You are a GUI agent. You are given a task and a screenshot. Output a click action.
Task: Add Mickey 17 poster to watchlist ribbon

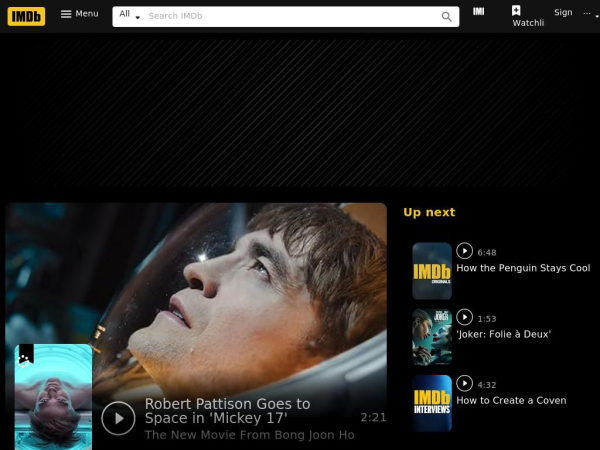(x=26, y=354)
